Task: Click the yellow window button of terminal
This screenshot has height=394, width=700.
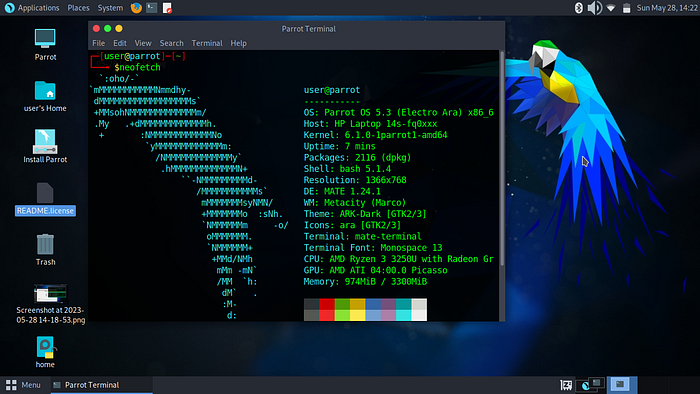Action: click(x=119, y=29)
